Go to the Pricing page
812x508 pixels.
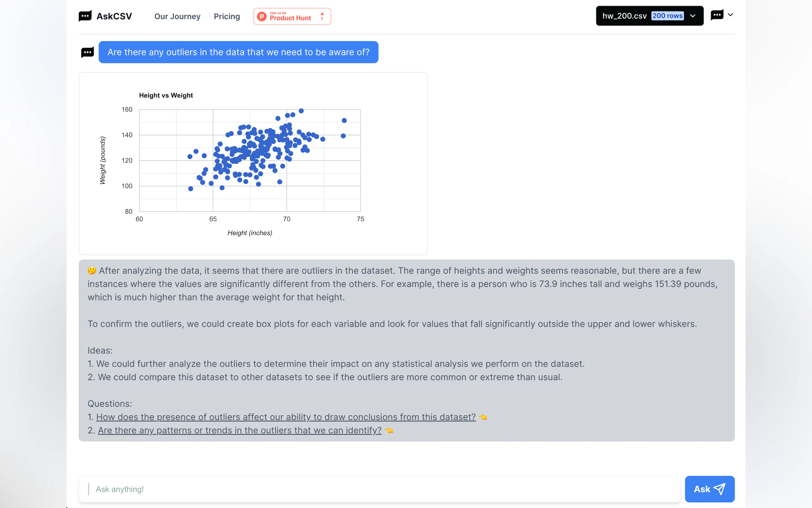[227, 16]
